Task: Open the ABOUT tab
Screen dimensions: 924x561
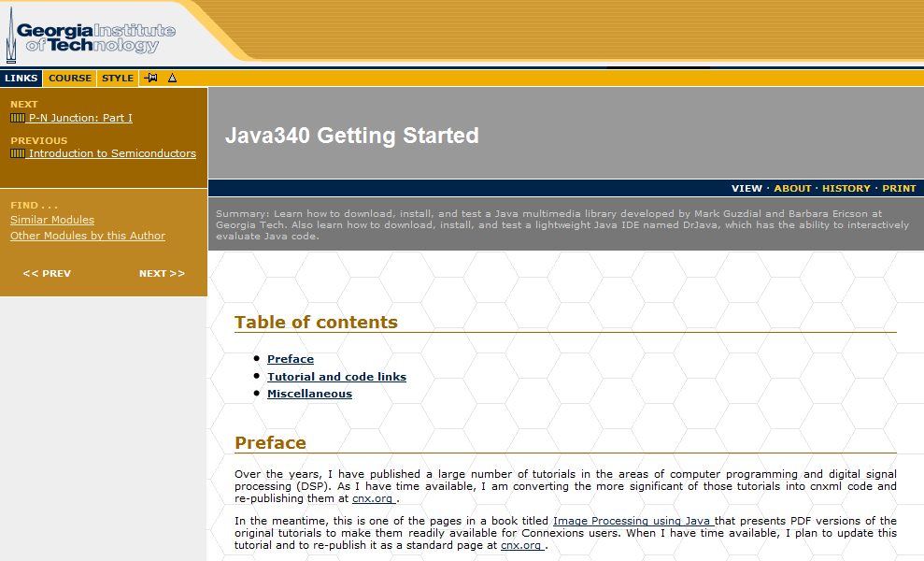Action: (x=792, y=188)
